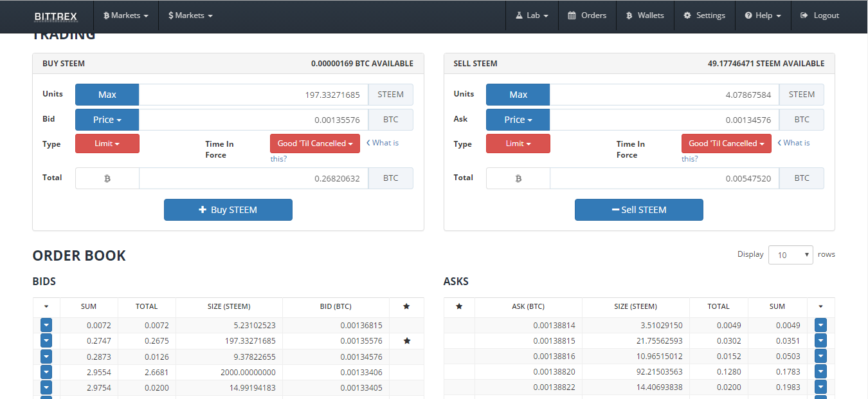Focus the Buy Bid price input field
The height and width of the screenshot is (399, 868).
[x=253, y=120]
